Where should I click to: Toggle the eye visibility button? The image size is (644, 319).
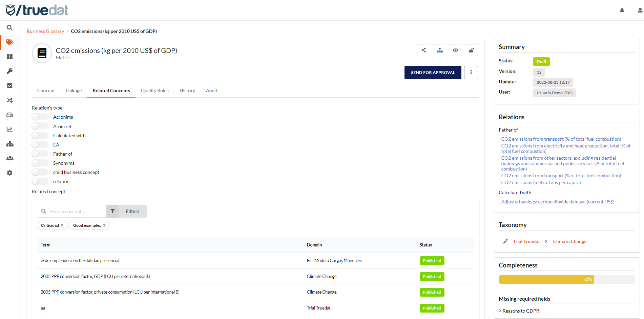(455, 50)
